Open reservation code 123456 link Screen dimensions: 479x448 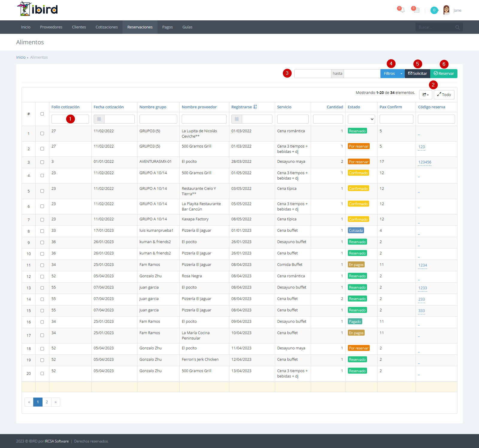point(425,162)
